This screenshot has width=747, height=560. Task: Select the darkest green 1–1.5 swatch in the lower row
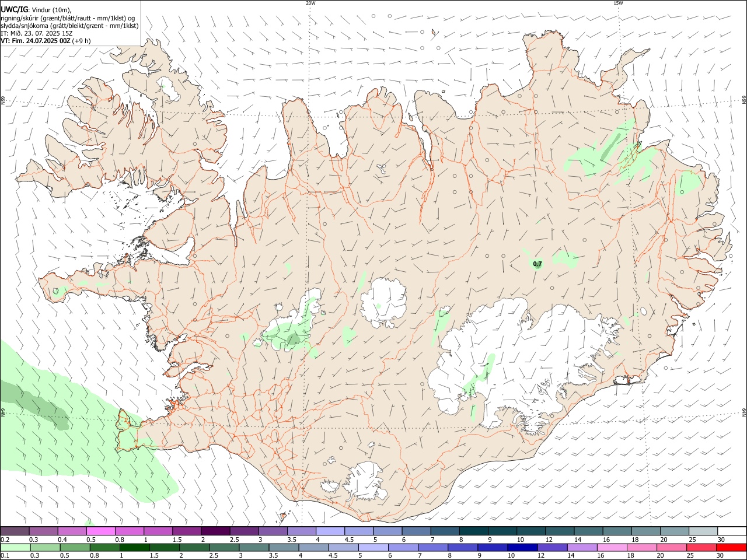click(134, 547)
